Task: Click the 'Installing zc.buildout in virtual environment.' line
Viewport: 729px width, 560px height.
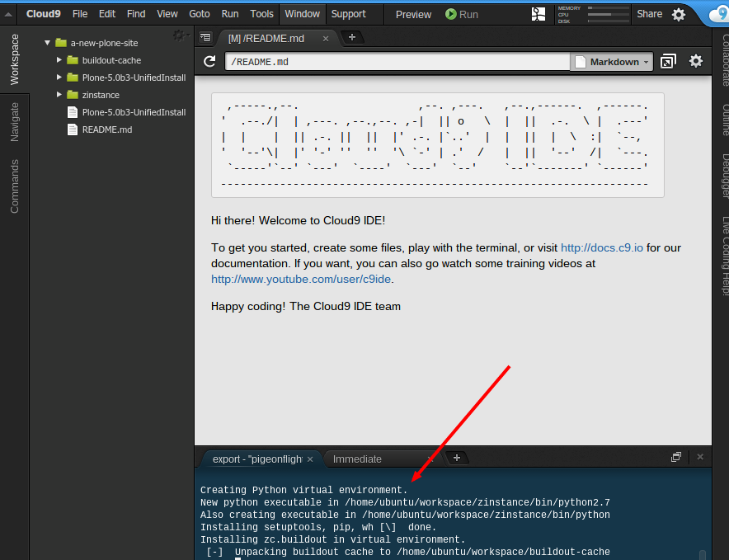Action: (333, 539)
